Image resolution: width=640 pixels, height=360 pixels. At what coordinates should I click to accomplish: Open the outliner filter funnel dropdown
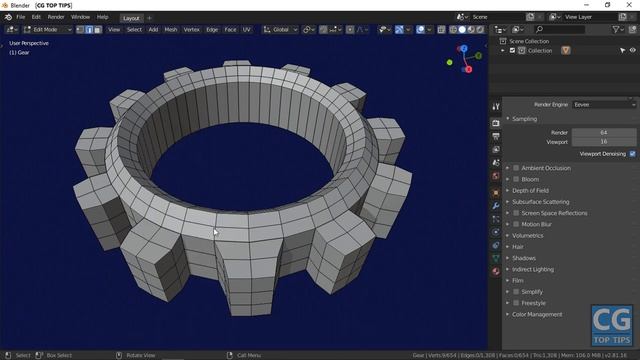point(618,29)
